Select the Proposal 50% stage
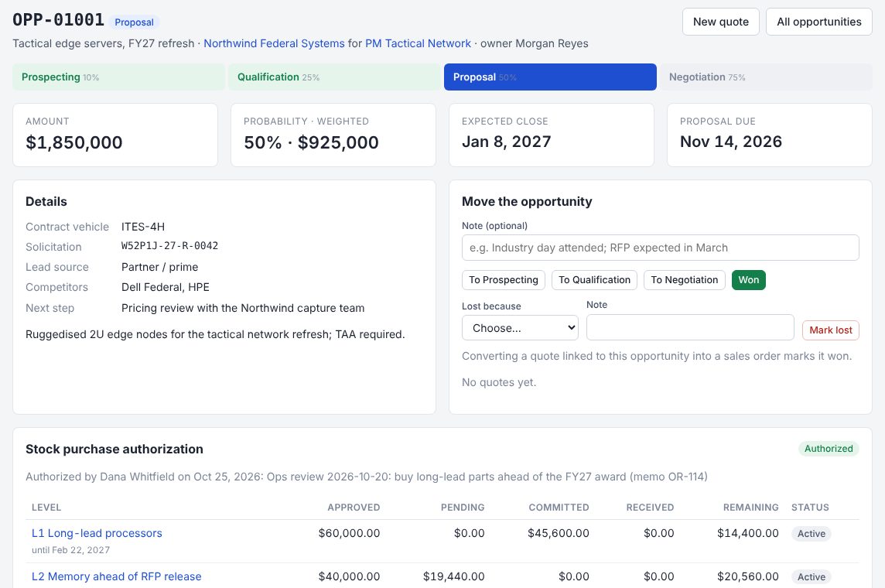Screen dimensions: 885x588 550,77
